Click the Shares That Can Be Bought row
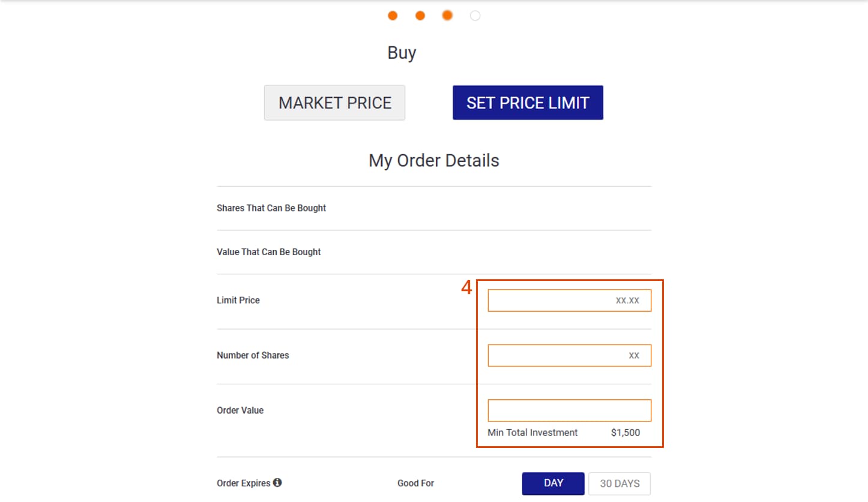868x502 pixels. [x=434, y=208]
